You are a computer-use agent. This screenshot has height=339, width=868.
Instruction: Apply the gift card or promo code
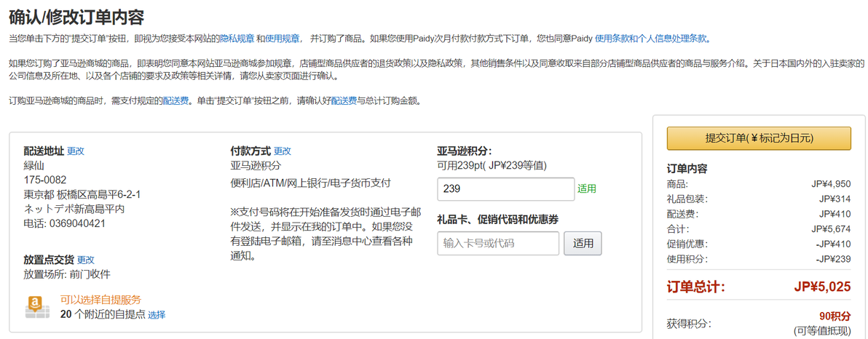point(583,243)
